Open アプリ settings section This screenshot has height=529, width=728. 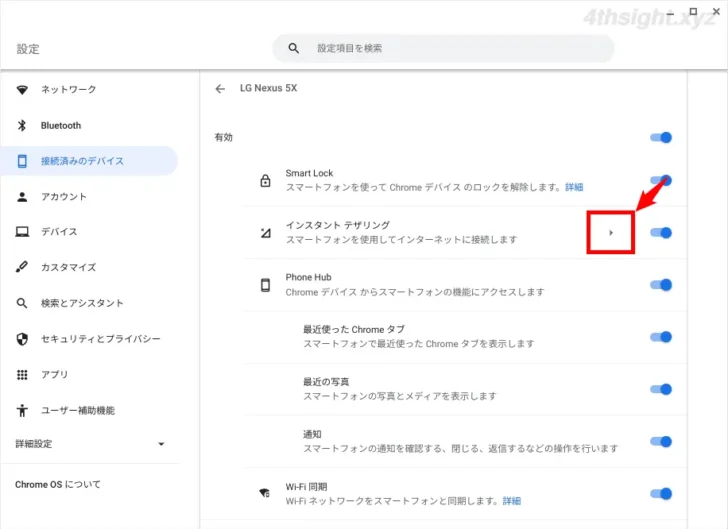[x=89, y=375]
